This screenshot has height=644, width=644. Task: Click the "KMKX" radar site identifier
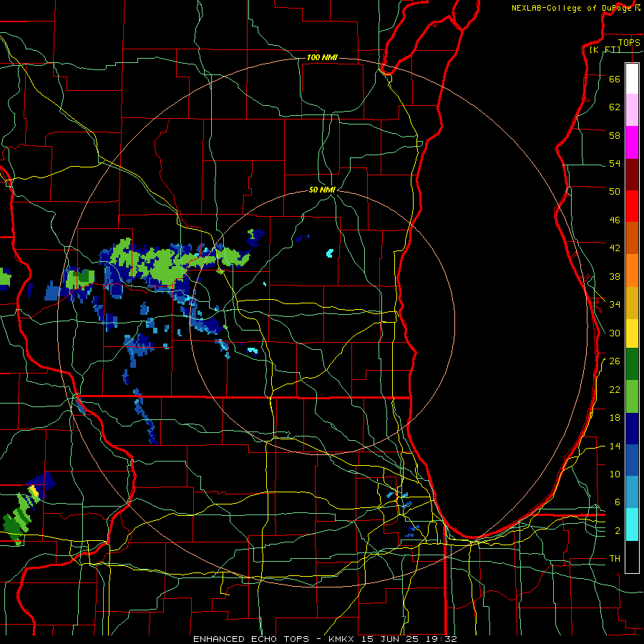click(343, 639)
